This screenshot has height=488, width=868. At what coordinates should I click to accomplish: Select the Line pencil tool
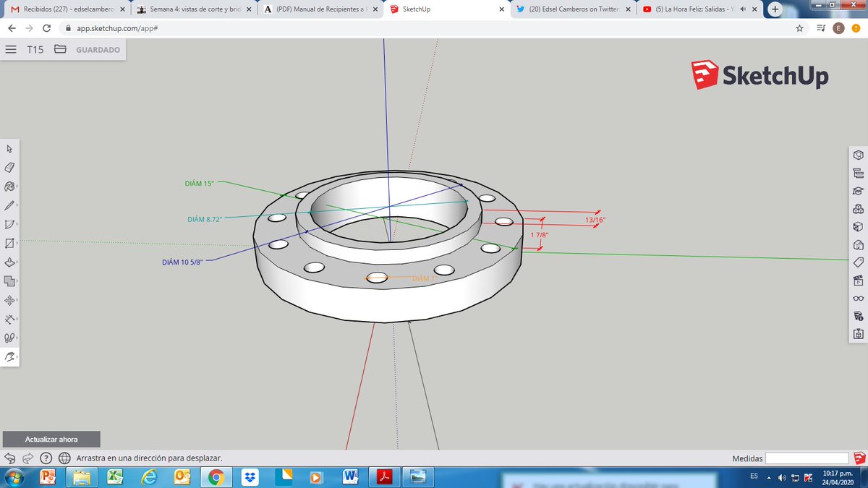9,205
